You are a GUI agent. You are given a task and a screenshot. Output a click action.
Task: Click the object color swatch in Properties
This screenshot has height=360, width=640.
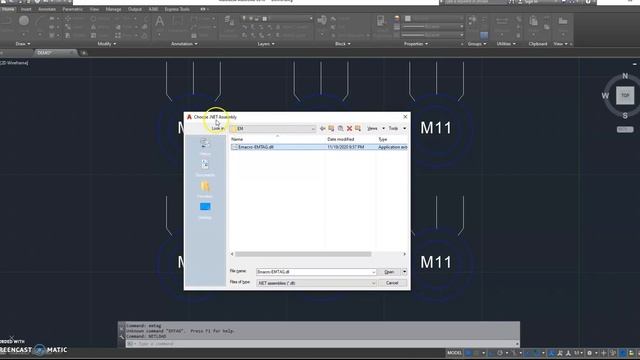coord(407,18)
